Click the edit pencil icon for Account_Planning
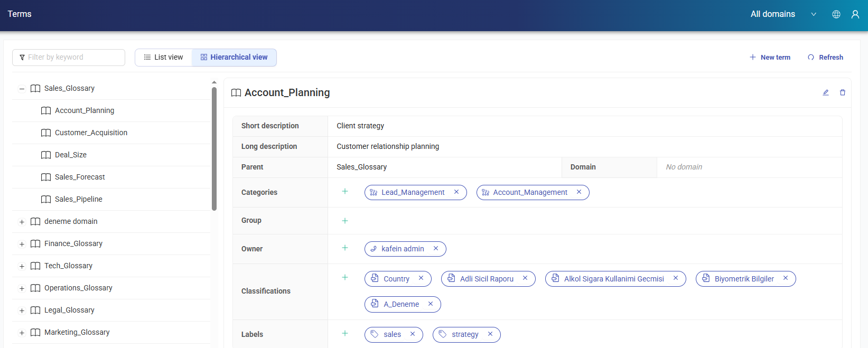The height and width of the screenshot is (348, 868). pos(826,92)
